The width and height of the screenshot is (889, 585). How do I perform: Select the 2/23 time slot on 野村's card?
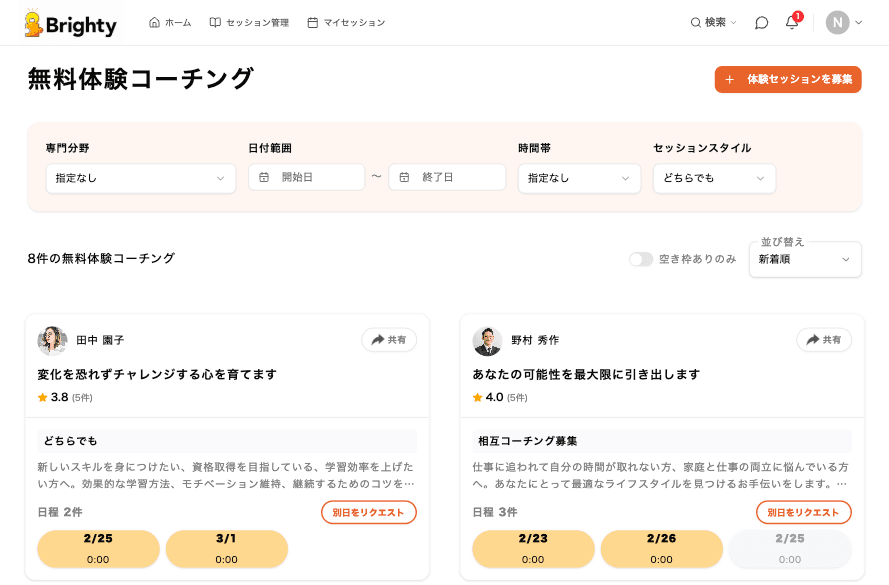point(534,549)
